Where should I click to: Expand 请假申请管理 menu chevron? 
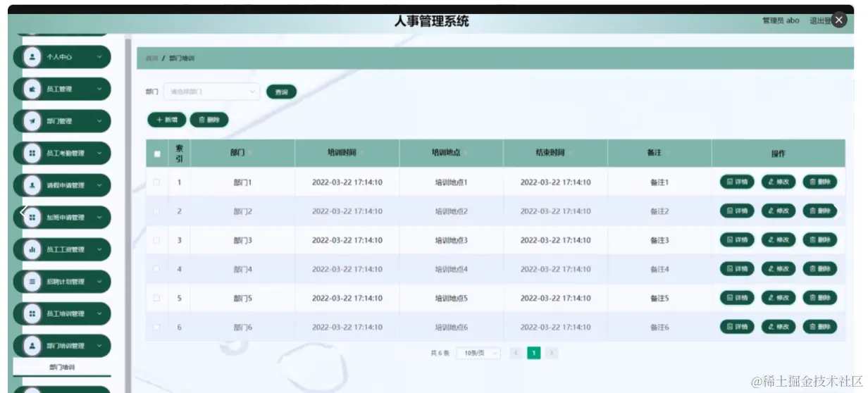99,185
